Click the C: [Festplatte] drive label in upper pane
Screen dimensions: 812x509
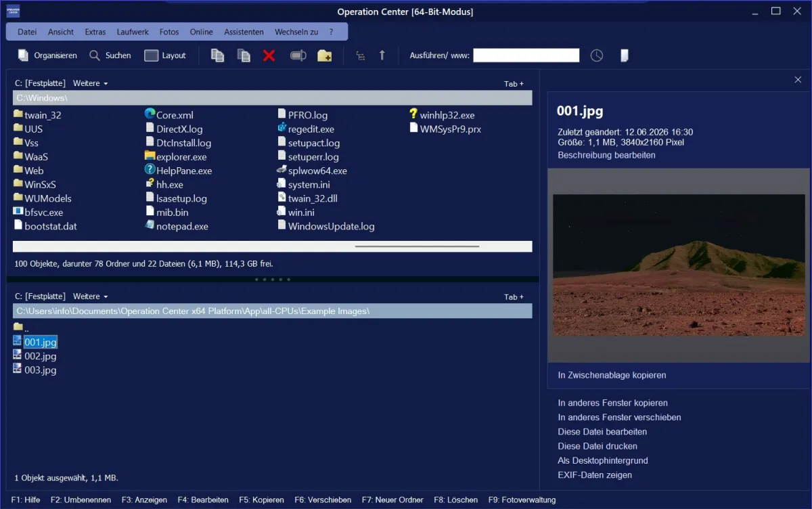pos(40,83)
